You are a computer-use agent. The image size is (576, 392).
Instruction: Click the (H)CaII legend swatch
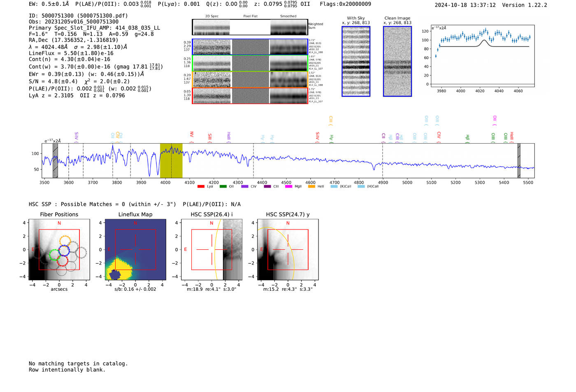click(x=361, y=186)
